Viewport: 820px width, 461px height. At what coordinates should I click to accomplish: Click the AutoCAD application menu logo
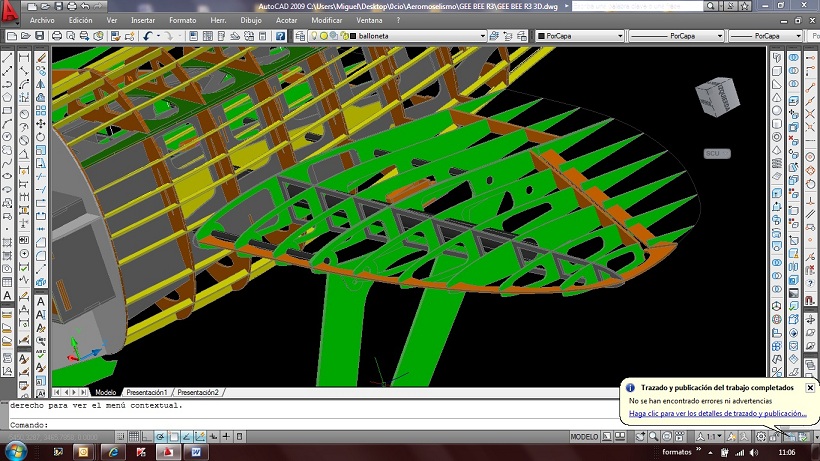[x=12, y=12]
